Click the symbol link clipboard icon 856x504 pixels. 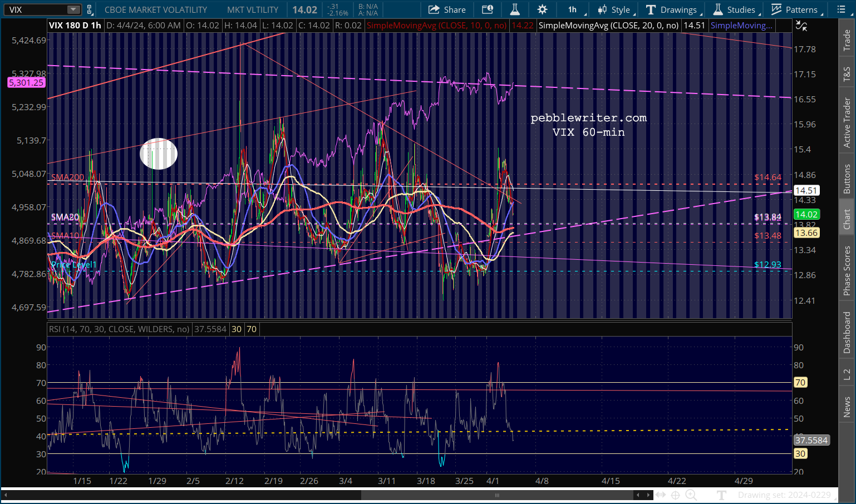89,9
